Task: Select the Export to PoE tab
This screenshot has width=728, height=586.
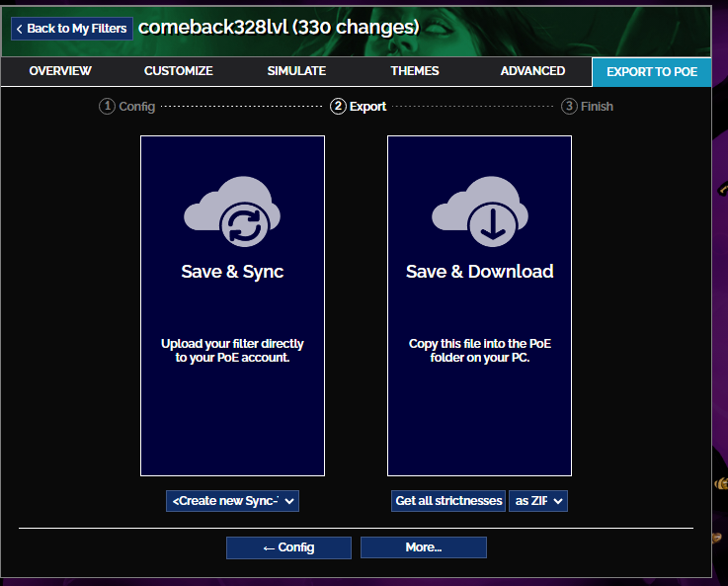Action: coord(652,72)
